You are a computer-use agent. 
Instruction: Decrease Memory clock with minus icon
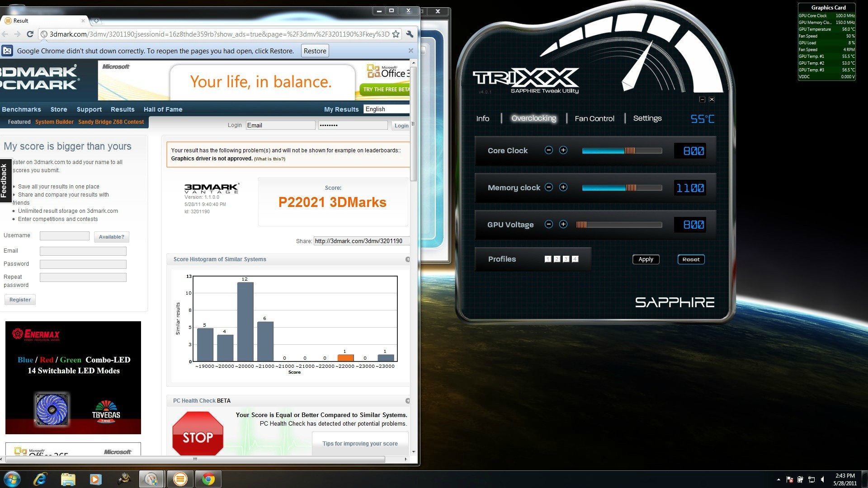click(x=549, y=187)
